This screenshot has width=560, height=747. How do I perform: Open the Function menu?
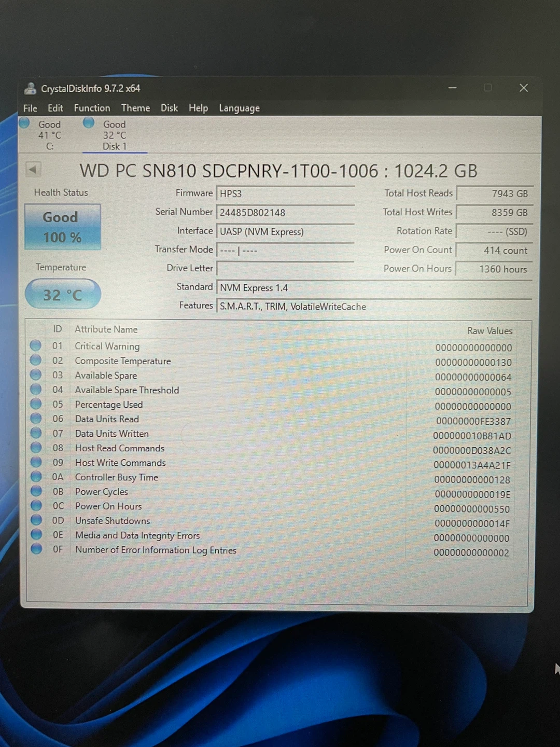coord(92,108)
